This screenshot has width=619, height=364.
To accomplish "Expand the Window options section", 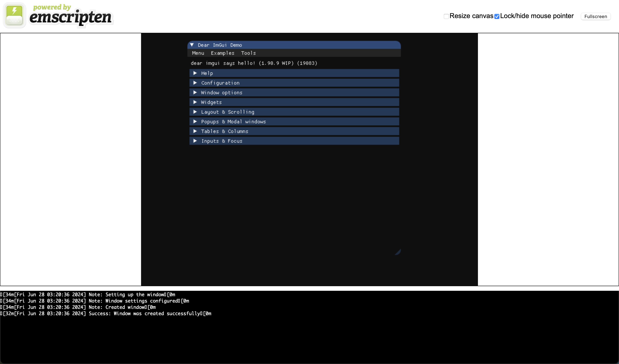I will (294, 93).
